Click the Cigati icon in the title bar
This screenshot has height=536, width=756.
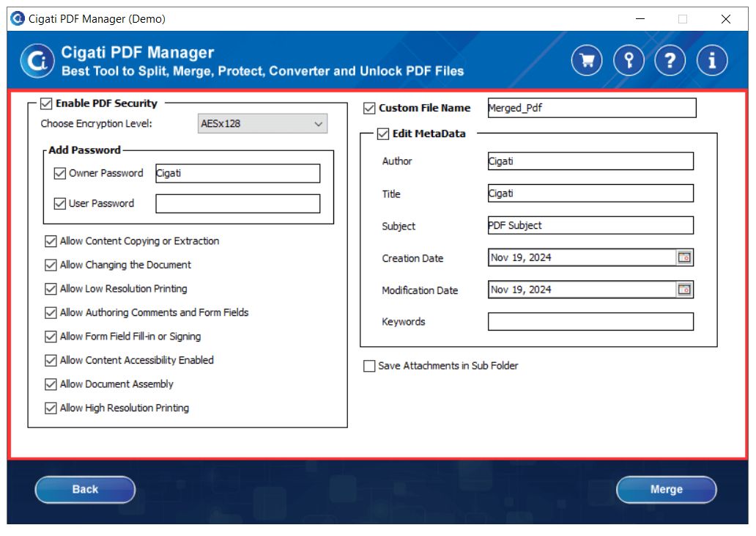click(18, 19)
